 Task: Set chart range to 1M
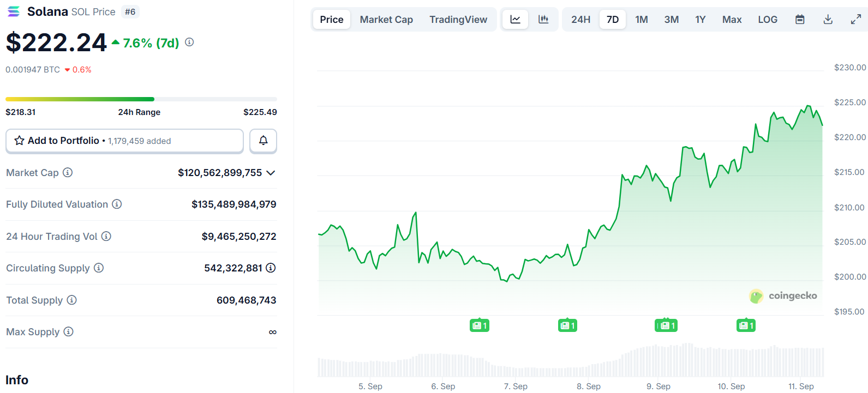point(642,20)
